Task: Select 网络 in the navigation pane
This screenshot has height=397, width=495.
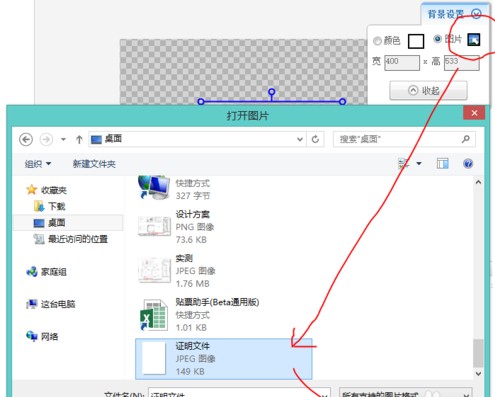Action: click(42, 336)
